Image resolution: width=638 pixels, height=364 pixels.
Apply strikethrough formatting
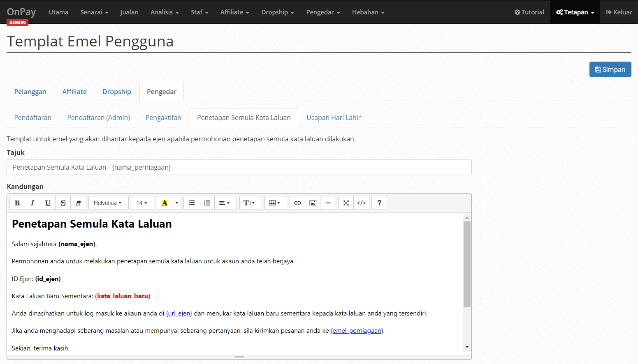coord(63,203)
